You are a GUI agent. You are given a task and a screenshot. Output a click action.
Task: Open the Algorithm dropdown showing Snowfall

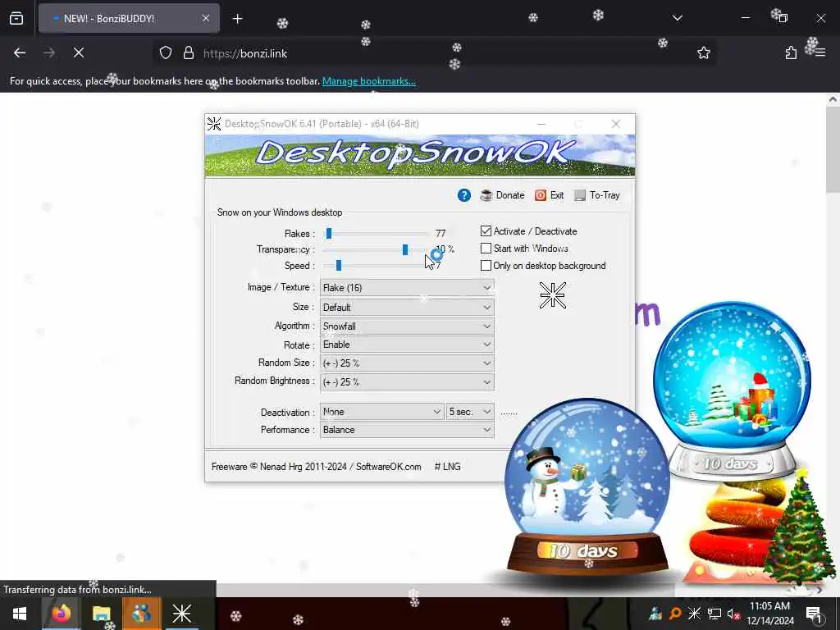[x=407, y=326]
